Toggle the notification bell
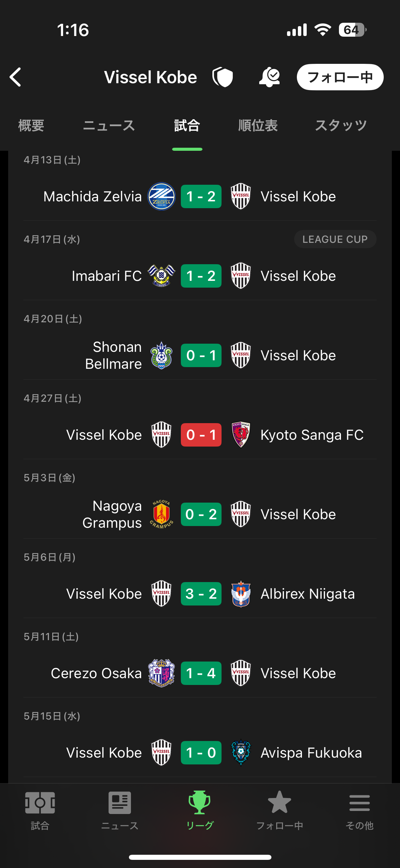400x868 pixels. click(x=269, y=77)
